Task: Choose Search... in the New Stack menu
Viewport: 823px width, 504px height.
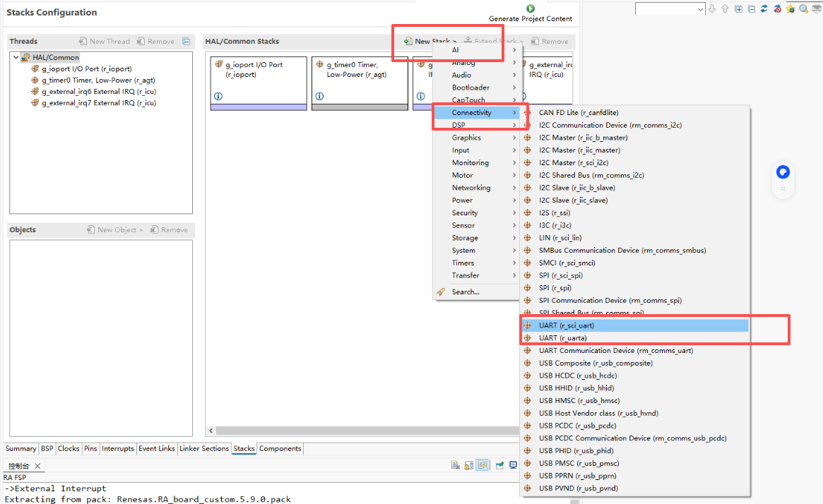Action: (x=466, y=292)
